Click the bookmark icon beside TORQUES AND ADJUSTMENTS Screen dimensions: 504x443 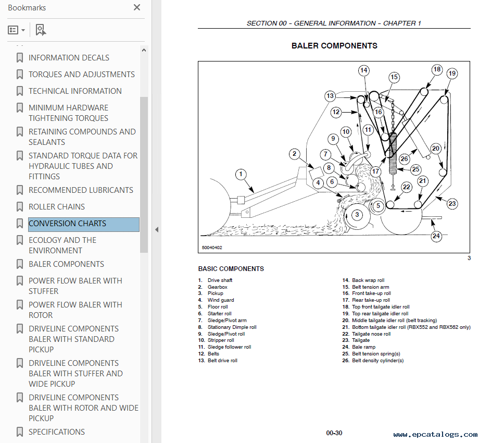click(x=20, y=75)
